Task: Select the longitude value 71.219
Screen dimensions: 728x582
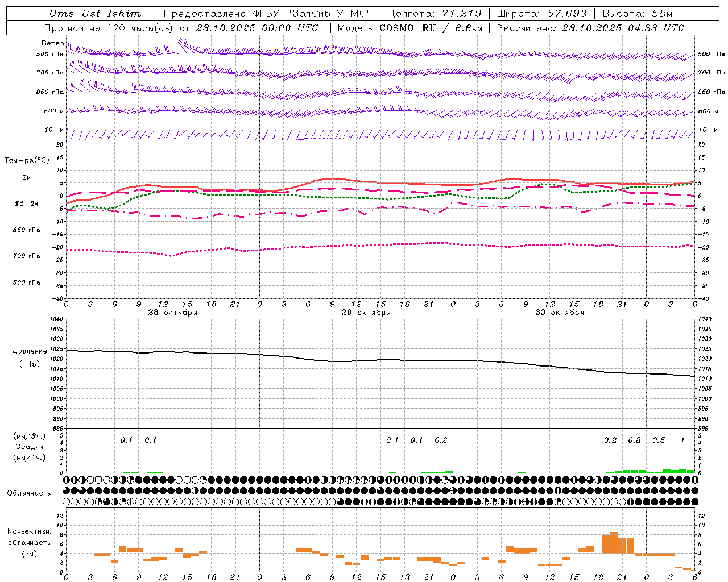Action: click(x=462, y=14)
